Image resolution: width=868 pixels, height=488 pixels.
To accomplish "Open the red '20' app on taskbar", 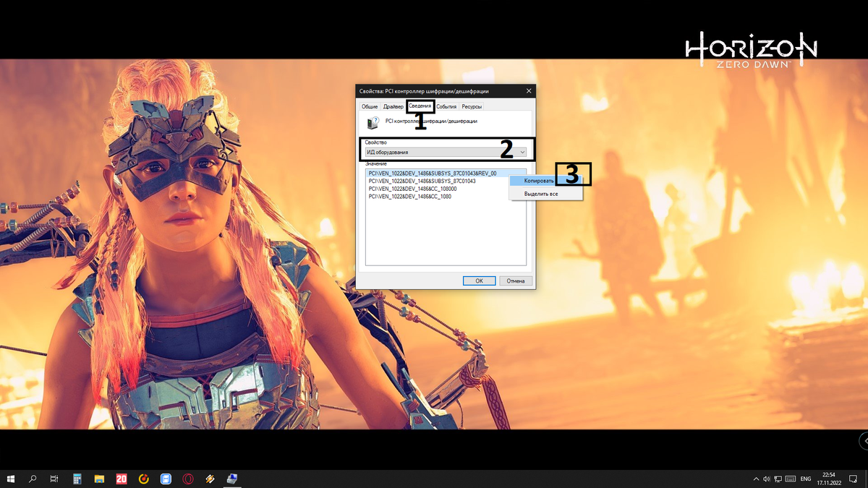I will point(122,479).
